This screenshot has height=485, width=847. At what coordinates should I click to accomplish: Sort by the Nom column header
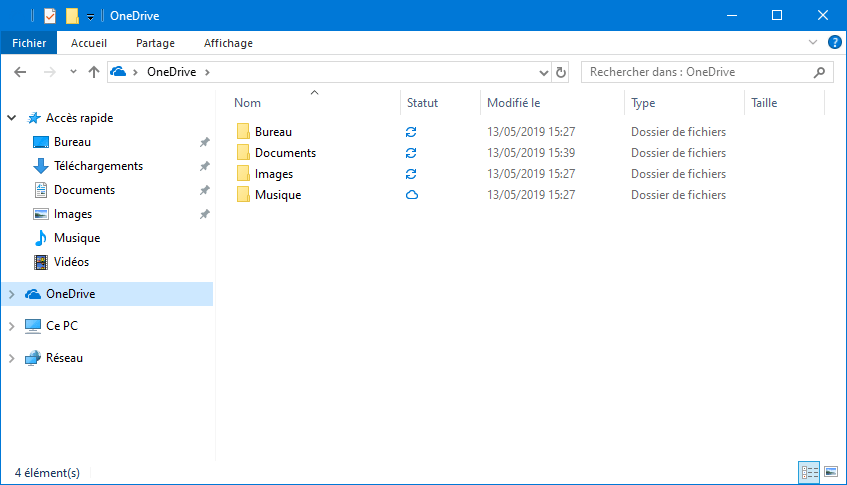point(247,103)
